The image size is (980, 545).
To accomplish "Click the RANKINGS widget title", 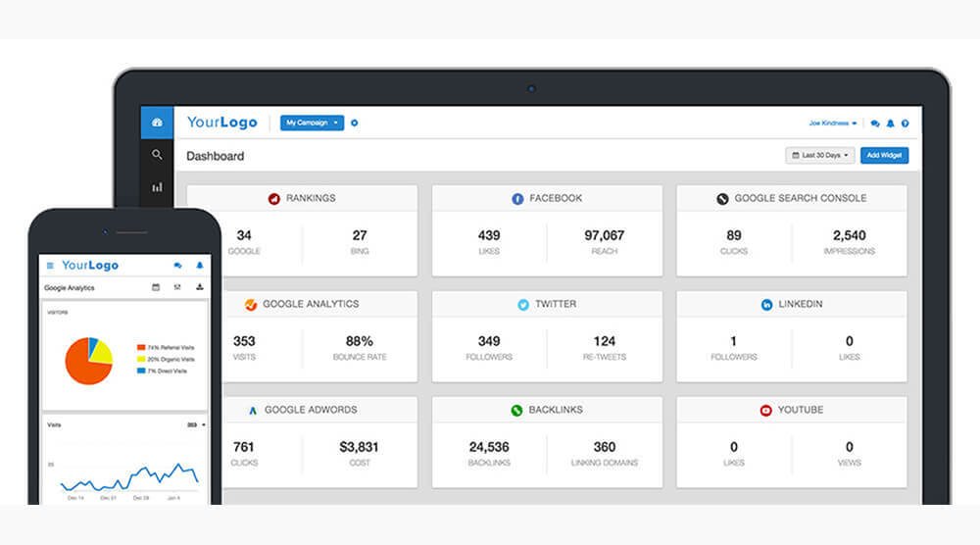I will click(311, 198).
